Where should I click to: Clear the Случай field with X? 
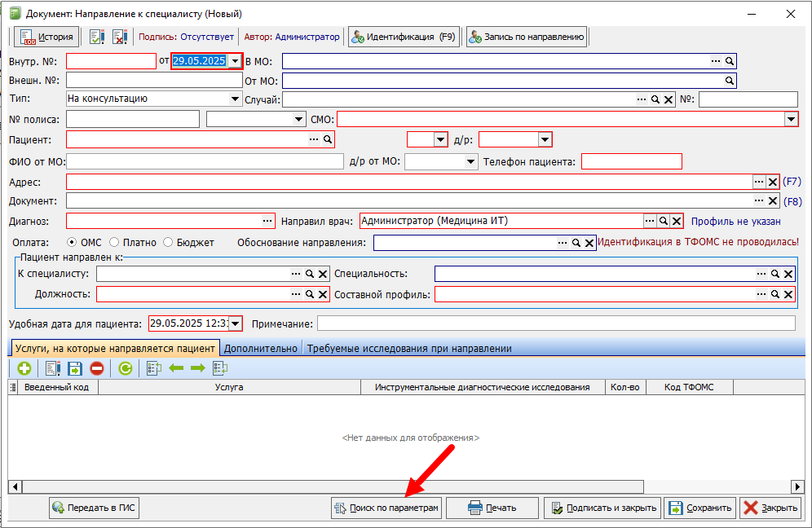click(669, 99)
